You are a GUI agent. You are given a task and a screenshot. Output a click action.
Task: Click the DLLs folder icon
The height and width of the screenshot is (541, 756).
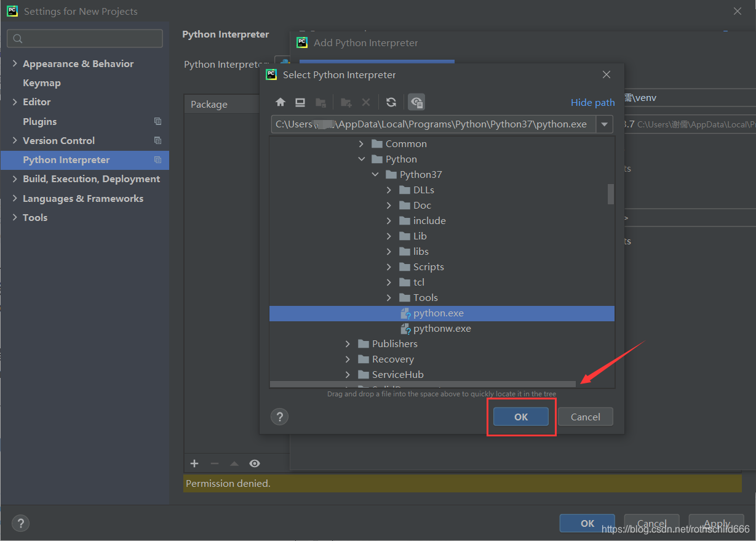tap(404, 190)
